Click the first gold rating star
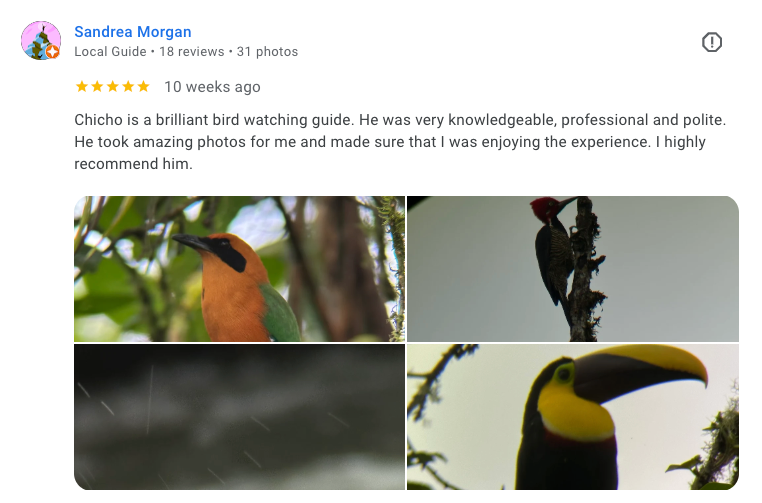Image resolution: width=762 pixels, height=503 pixels. point(82,87)
